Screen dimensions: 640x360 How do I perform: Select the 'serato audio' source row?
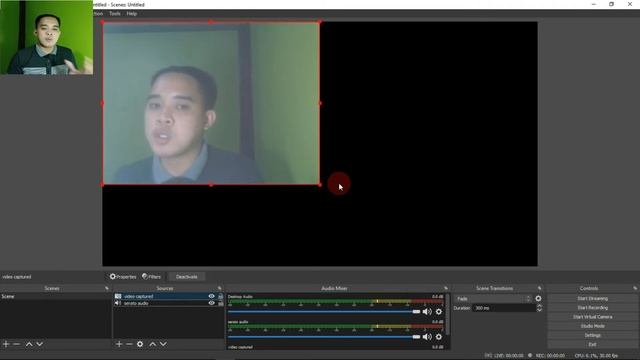(x=169, y=303)
